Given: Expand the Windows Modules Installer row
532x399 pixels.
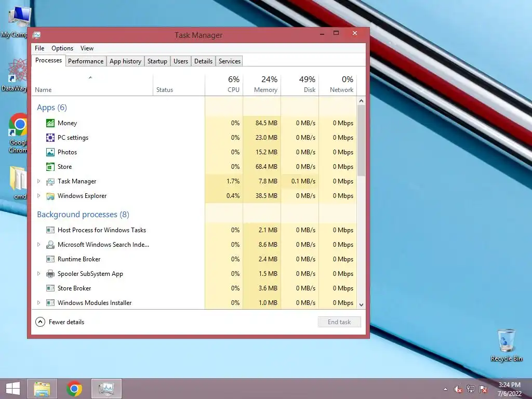Looking at the screenshot, I should (38, 303).
